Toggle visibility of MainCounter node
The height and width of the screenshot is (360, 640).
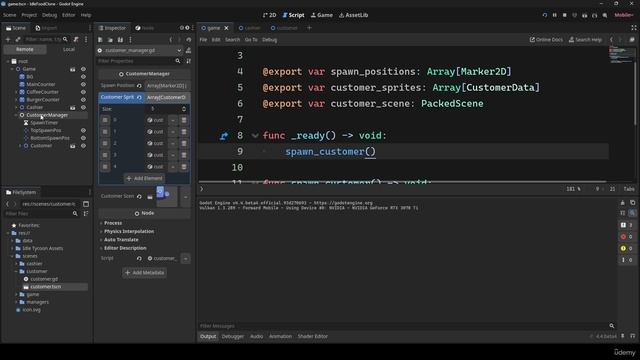pyautogui.click(x=83, y=84)
